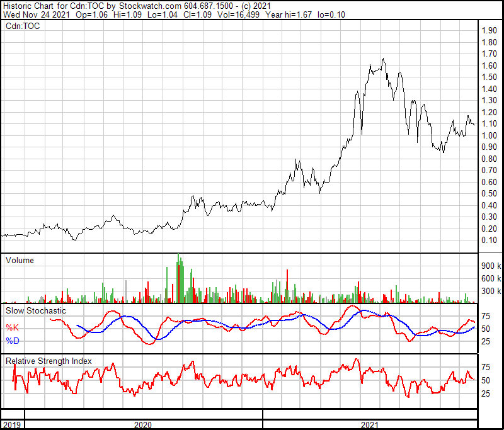Image resolution: width=504 pixels, height=430 pixels.
Task: Click the 2019 year label on time axis
Action: 12,425
